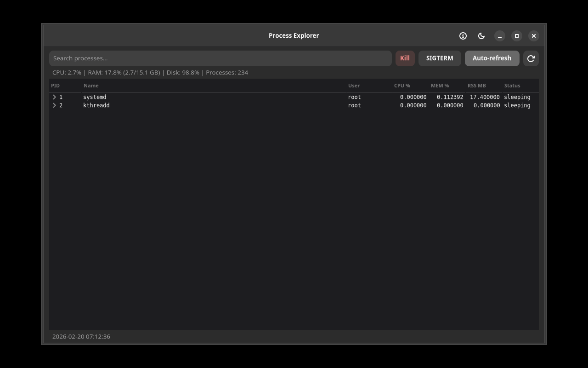Sort processes by the User column

click(354, 86)
